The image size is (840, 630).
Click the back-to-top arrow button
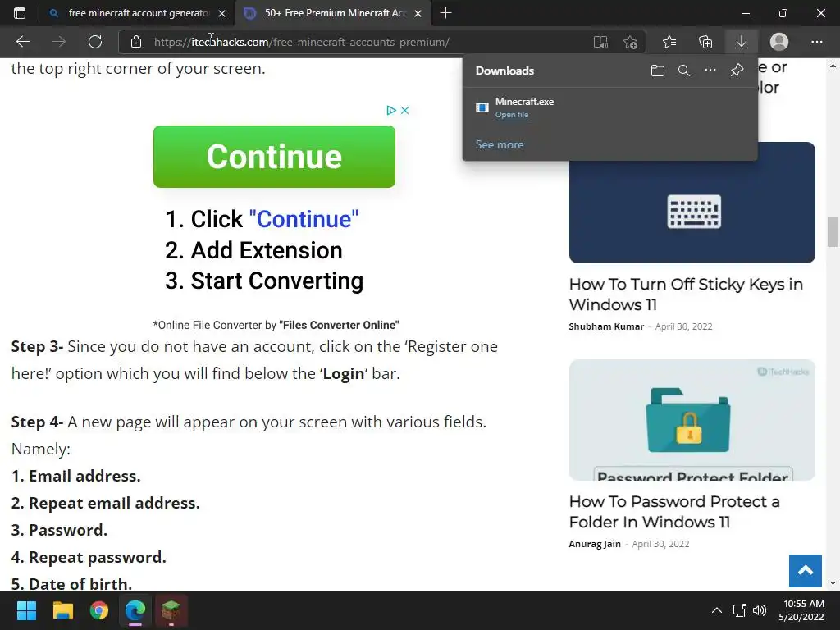pos(806,571)
